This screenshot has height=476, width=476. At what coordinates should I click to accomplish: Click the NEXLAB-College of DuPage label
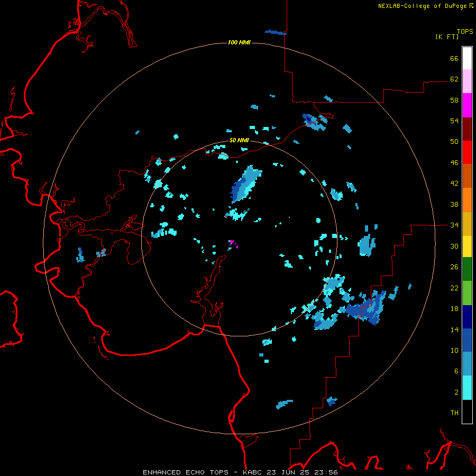(x=425, y=6)
